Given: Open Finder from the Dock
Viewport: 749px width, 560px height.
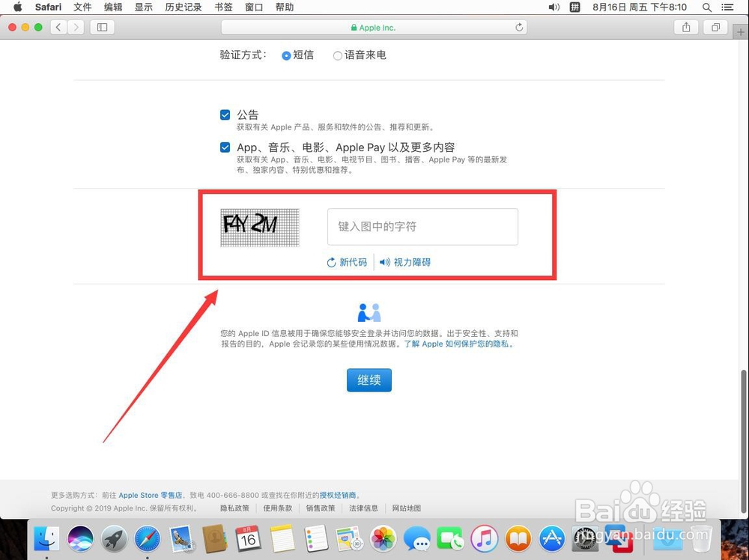Looking at the screenshot, I should point(46,539).
